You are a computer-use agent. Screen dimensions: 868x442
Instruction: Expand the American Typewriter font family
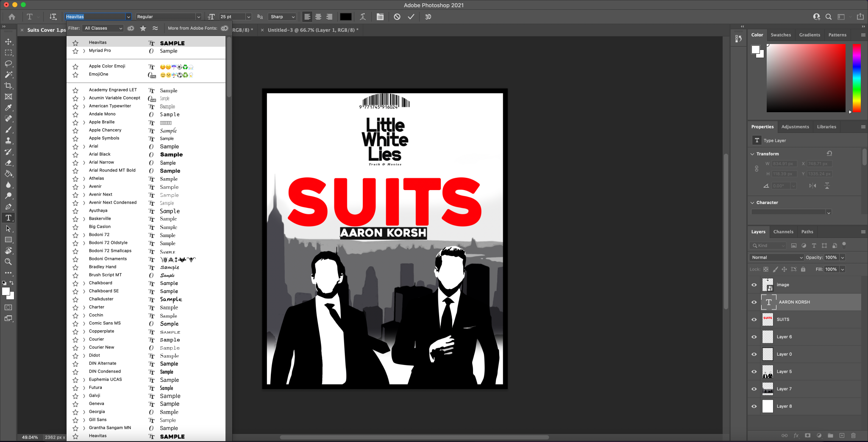coord(84,106)
